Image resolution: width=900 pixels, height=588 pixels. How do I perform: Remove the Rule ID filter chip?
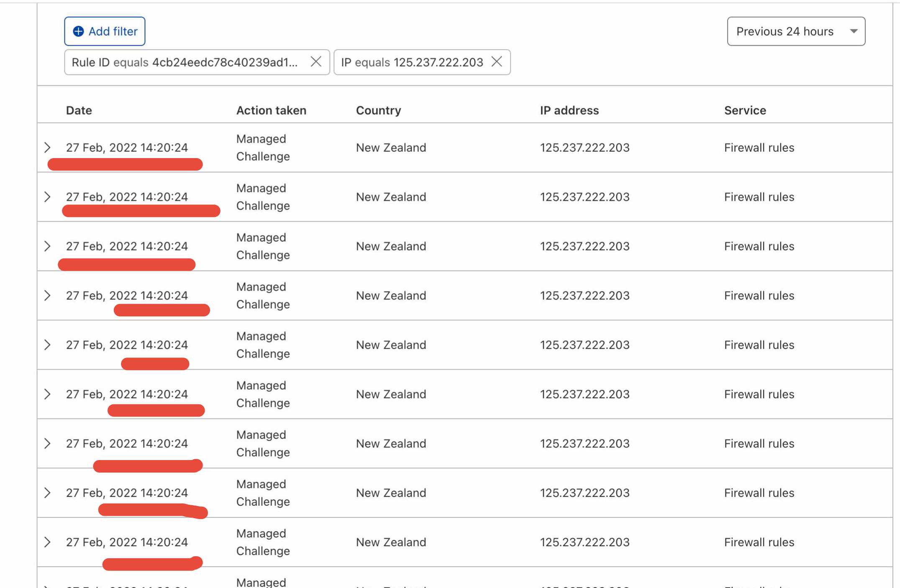click(316, 62)
